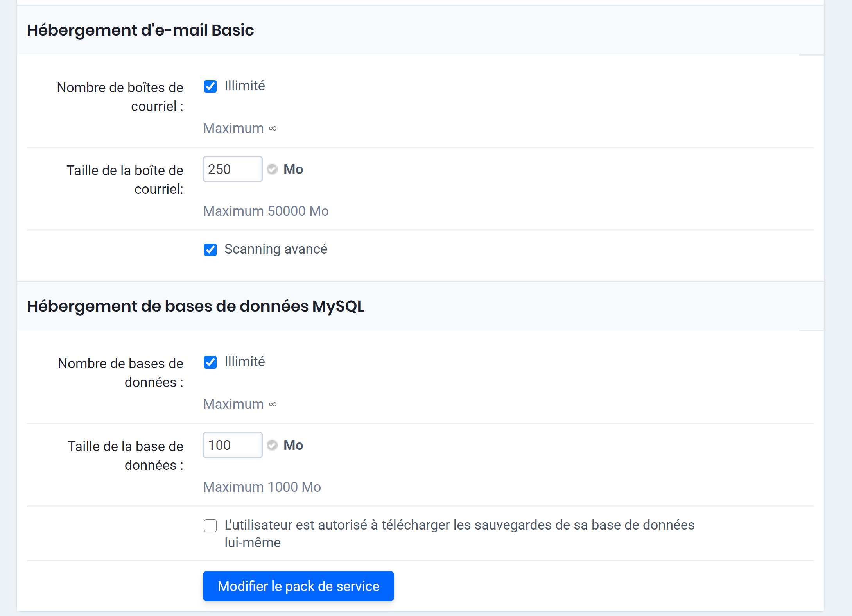The width and height of the screenshot is (852, 616).
Task: Click the validation checkmark icon beside mailbox size
Action: [x=272, y=169]
